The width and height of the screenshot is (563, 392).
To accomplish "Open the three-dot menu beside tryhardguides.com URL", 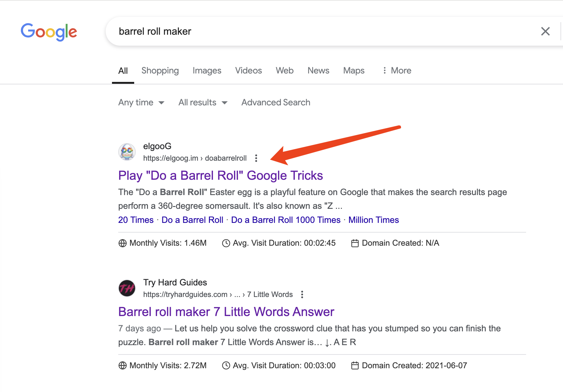I will tap(302, 294).
